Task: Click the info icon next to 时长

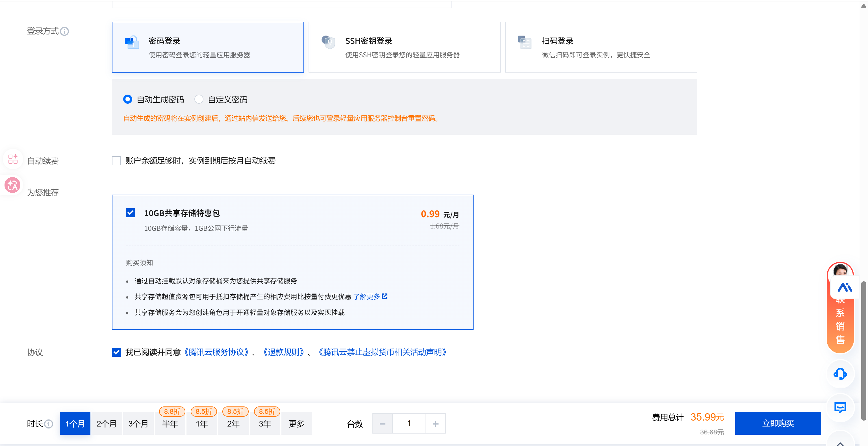Action: (x=49, y=424)
